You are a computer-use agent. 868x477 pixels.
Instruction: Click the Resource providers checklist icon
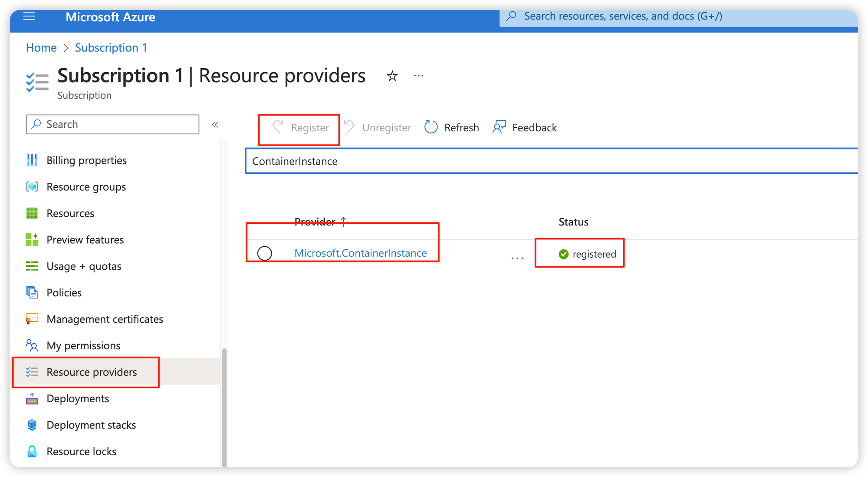coord(32,372)
